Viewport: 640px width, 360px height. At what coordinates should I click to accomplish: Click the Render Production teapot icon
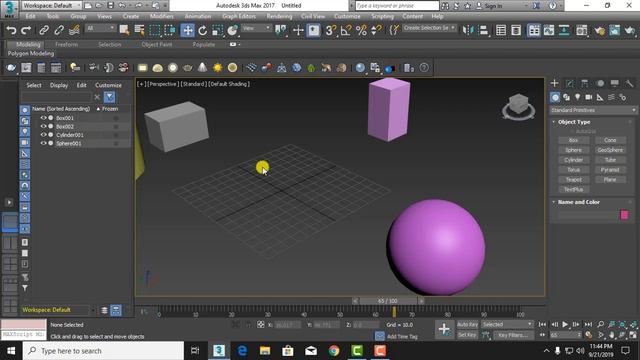pyautogui.click(x=630, y=30)
